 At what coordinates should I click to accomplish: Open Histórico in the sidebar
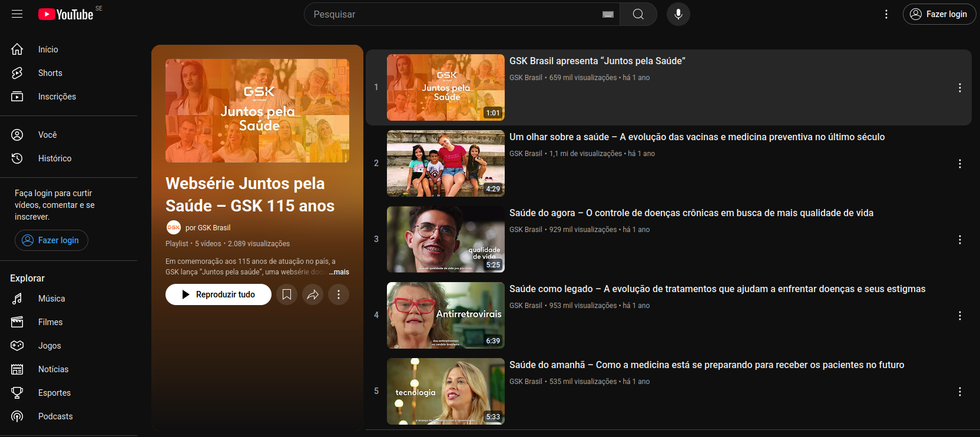[x=54, y=158]
